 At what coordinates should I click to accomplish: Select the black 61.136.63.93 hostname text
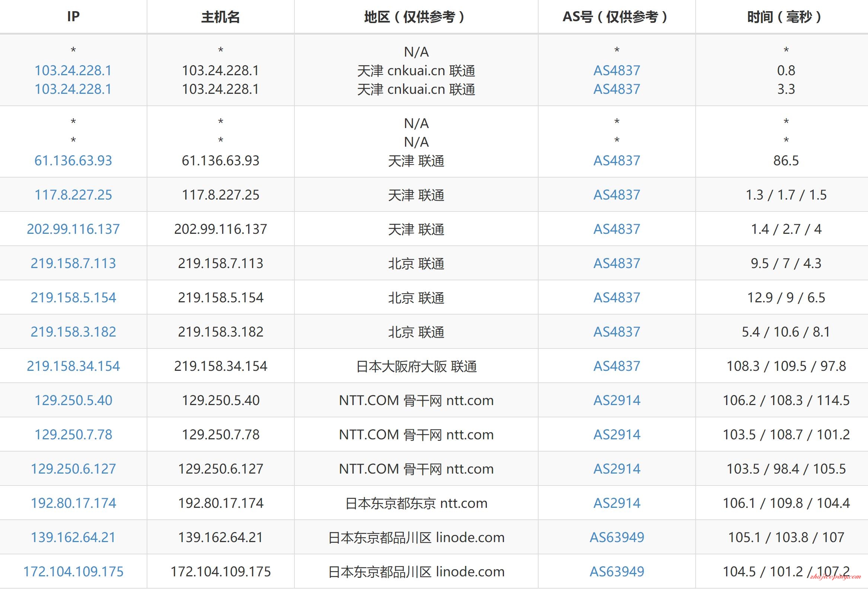(220, 160)
